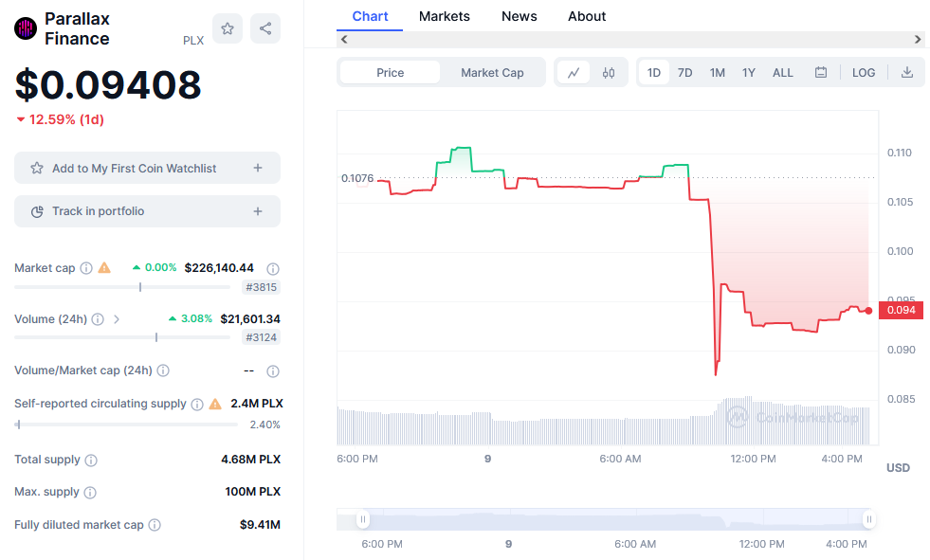Download chart data icon
This screenshot has width=930, height=560.
(x=907, y=72)
